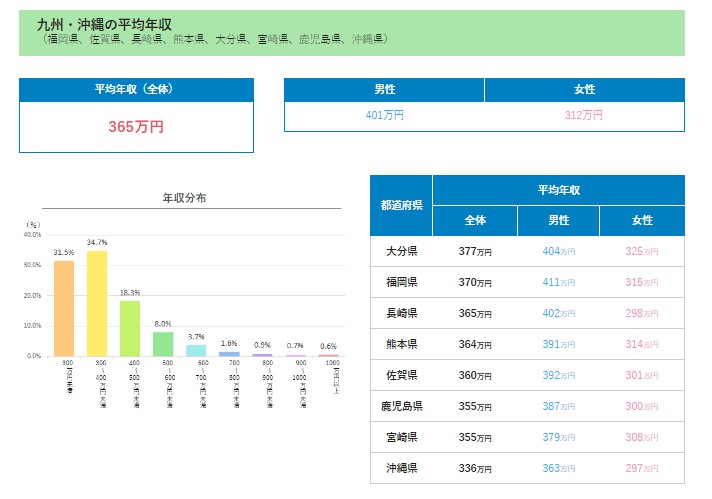Click 411万円 male value for 福岡県
712x499 pixels.
(x=559, y=282)
